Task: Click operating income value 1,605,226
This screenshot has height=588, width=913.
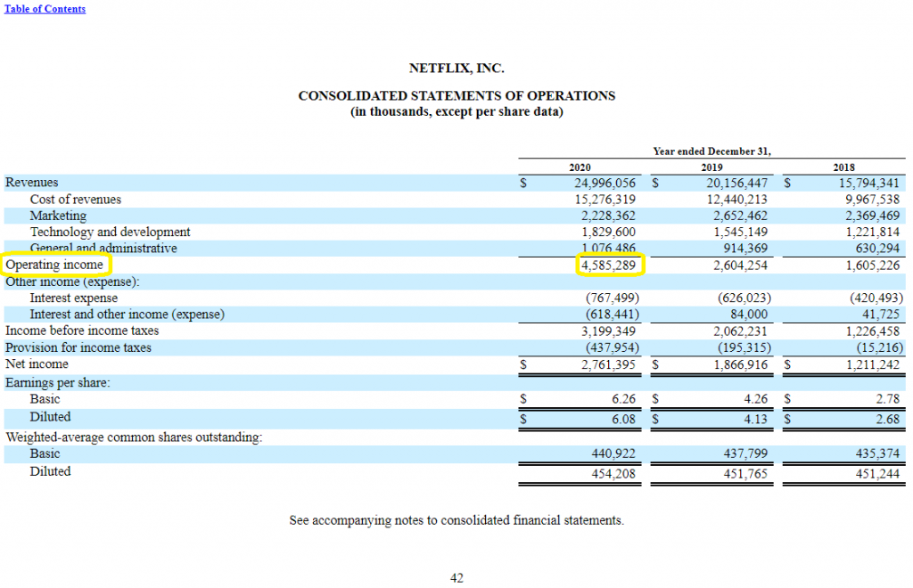Action: [x=873, y=265]
